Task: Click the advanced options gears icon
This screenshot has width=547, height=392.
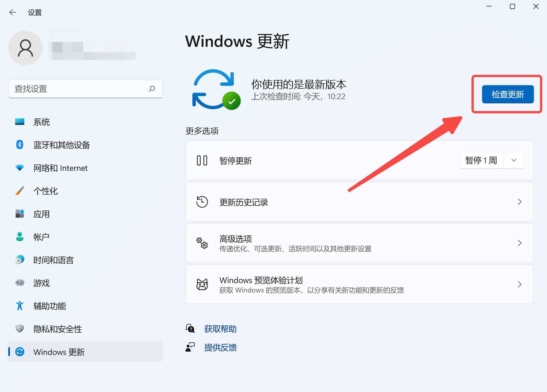Action: tap(202, 243)
